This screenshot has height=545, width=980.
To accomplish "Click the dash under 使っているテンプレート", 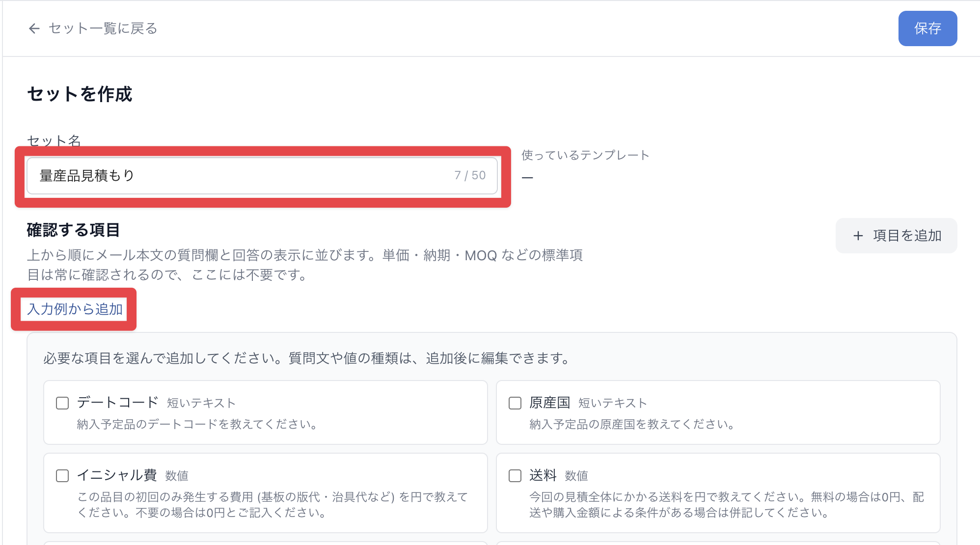I will point(527,177).
